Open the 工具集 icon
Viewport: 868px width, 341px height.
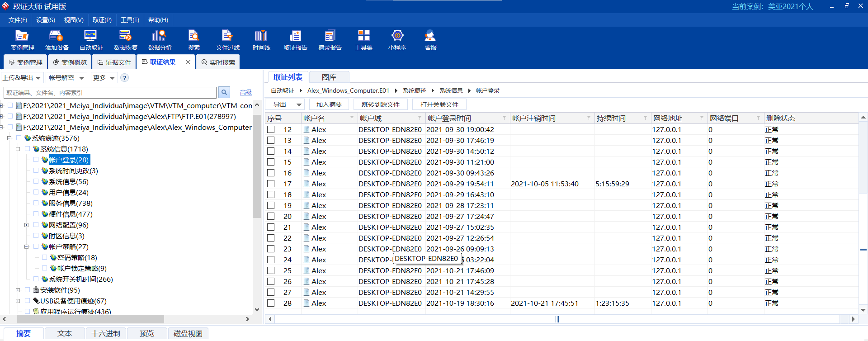tap(363, 40)
